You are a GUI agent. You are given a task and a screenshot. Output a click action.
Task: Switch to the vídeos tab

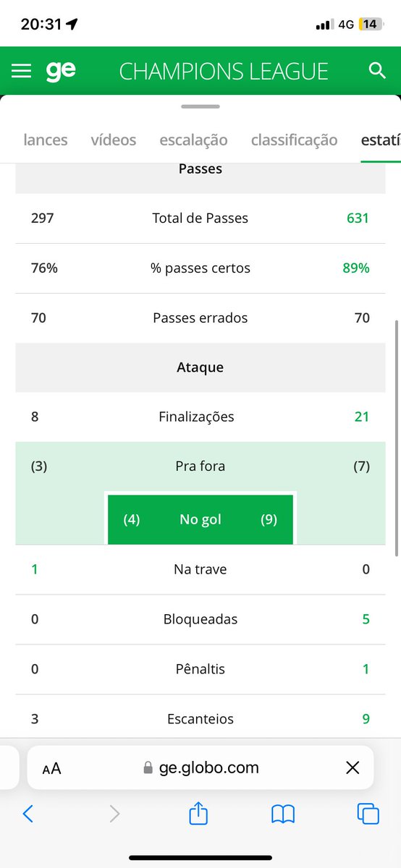point(114,140)
